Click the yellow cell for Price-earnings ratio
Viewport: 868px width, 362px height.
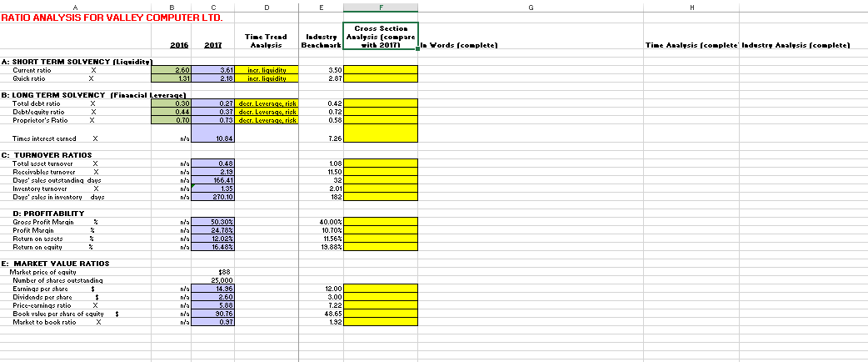click(381, 305)
